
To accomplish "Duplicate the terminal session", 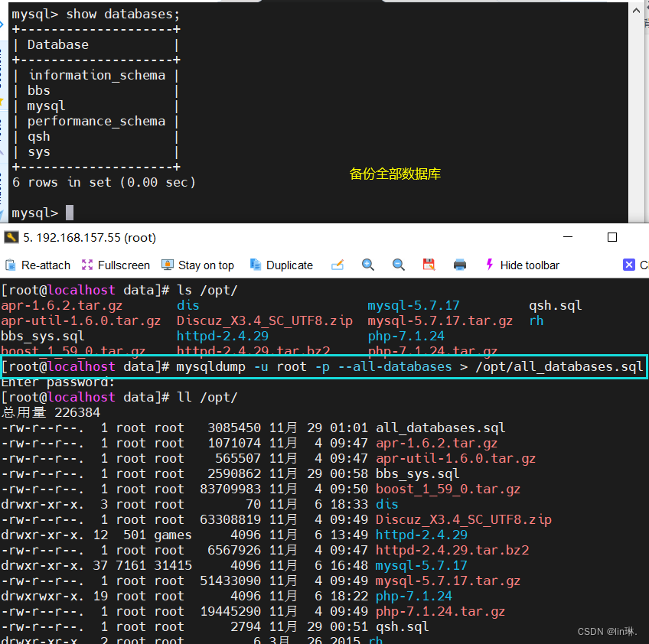I will click(x=282, y=265).
